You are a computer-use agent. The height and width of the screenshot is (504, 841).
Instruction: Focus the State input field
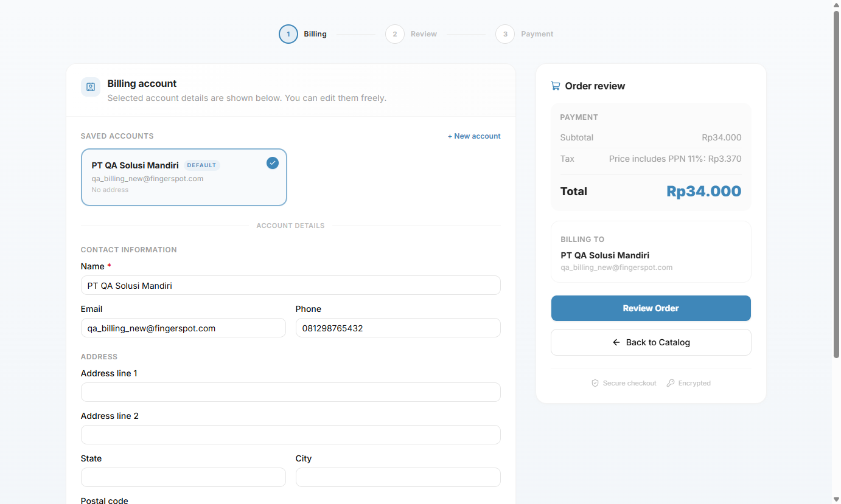click(x=183, y=477)
